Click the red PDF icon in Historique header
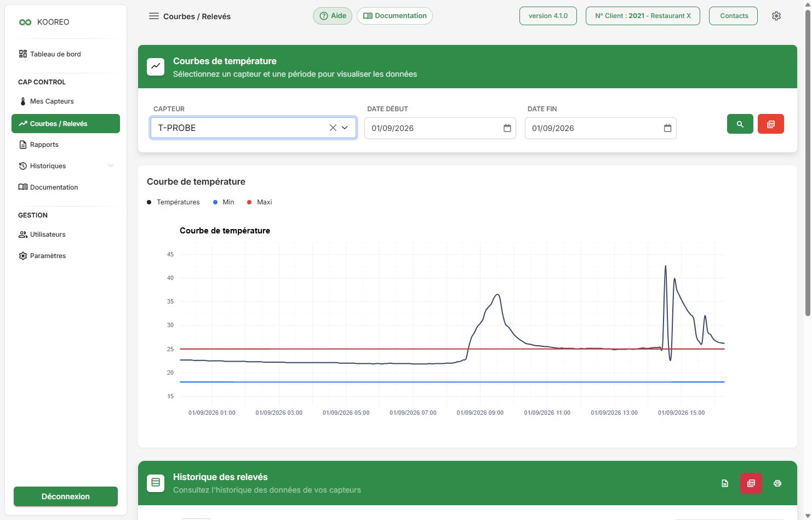The width and height of the screenshot is (812, 520). coord(751,483)
